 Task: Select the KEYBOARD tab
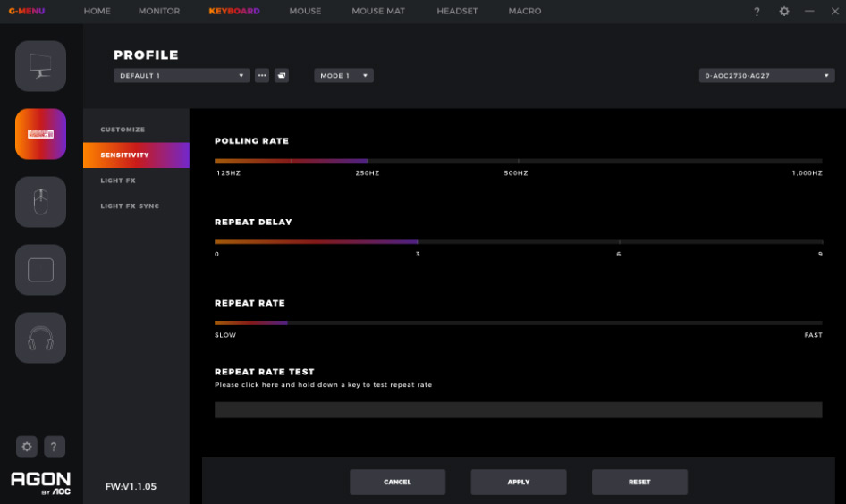pyautogui.click(x=234, y=11)
